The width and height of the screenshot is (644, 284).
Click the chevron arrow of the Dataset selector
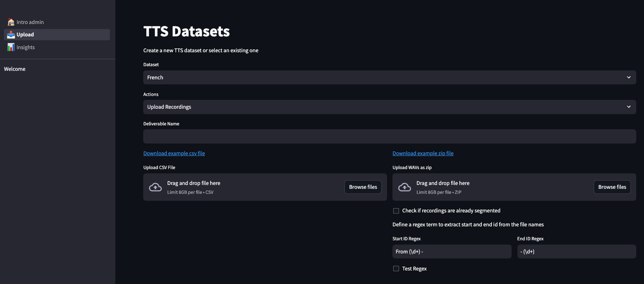click(629, 77)
